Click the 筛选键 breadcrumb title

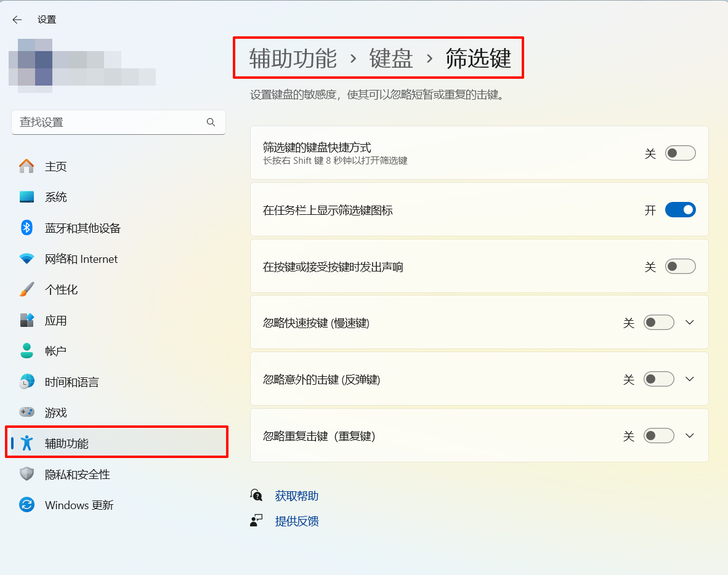478,58
